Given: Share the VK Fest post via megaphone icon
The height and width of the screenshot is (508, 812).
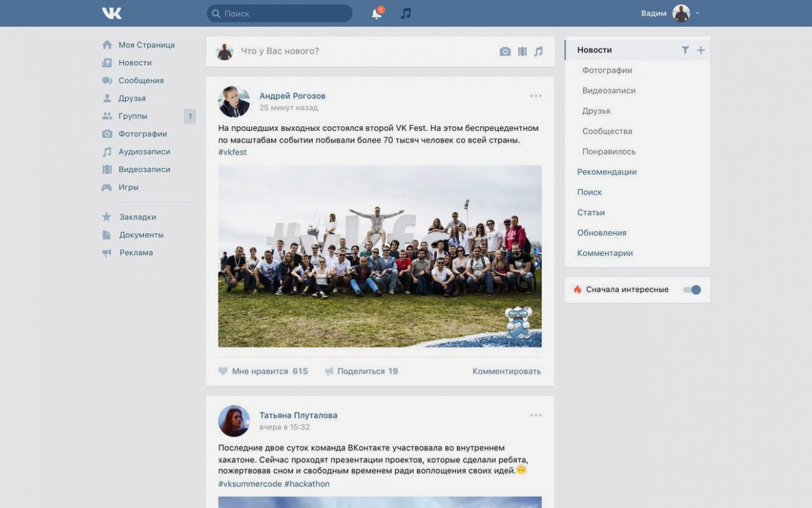Looking at the screenshot, I should (329, 371).
